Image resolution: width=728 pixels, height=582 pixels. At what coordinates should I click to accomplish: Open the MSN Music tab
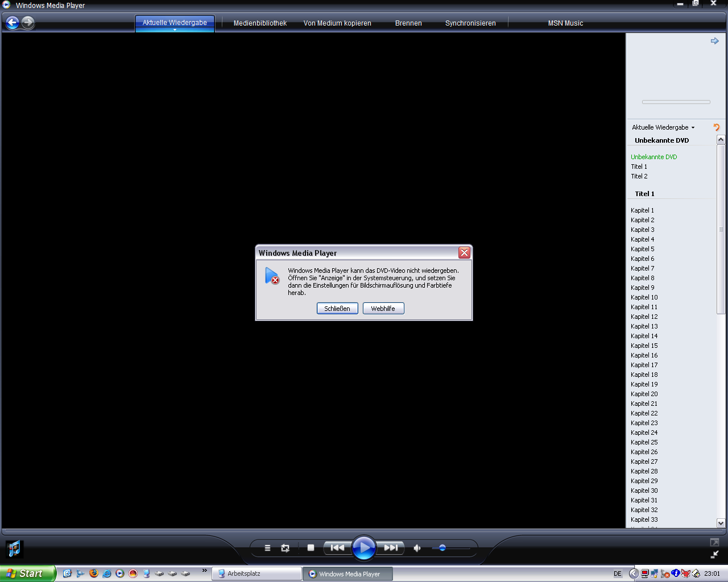(x=565, y=23)
